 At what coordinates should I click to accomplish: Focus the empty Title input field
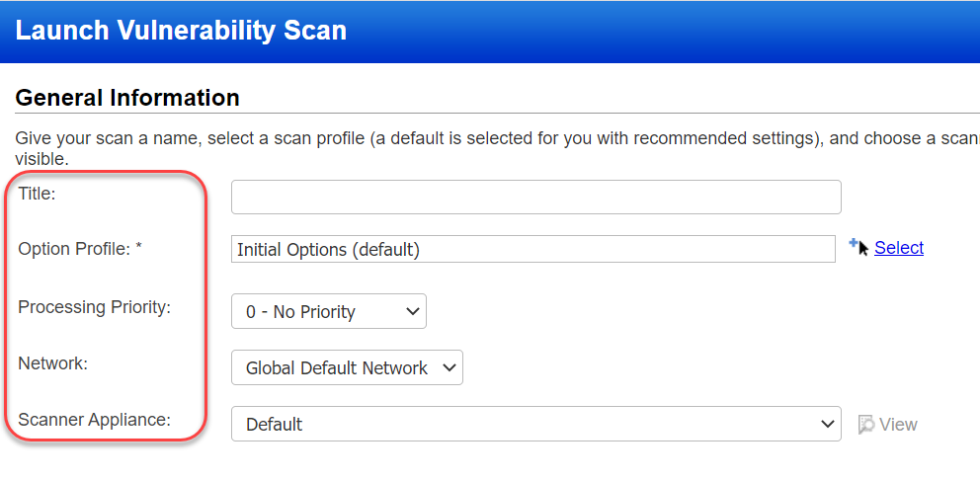[x=535, y=197]
